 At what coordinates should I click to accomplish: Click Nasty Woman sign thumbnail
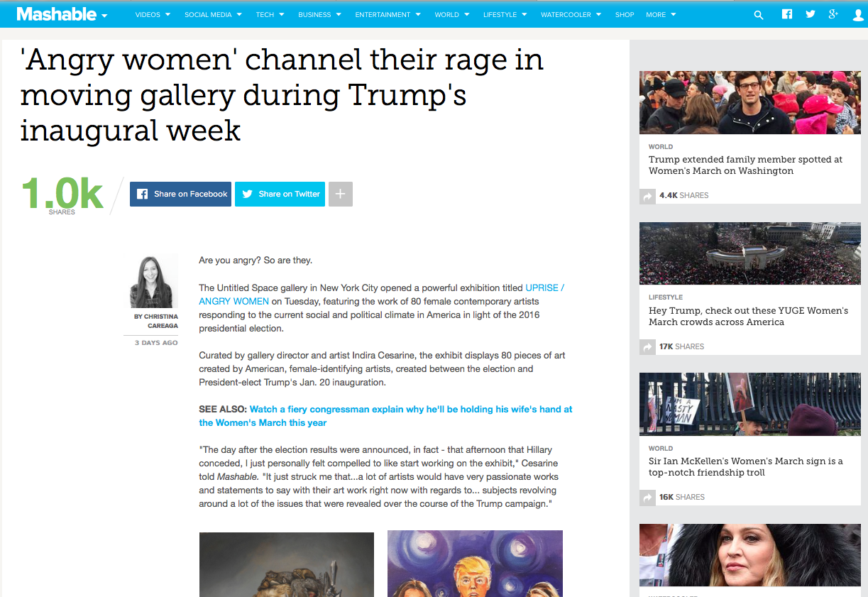[x=750, y=404]
